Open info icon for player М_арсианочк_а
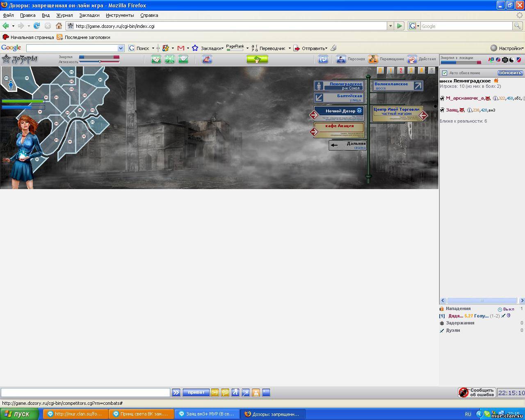Viewport: 525px width, 420px height. pos(495,98)
